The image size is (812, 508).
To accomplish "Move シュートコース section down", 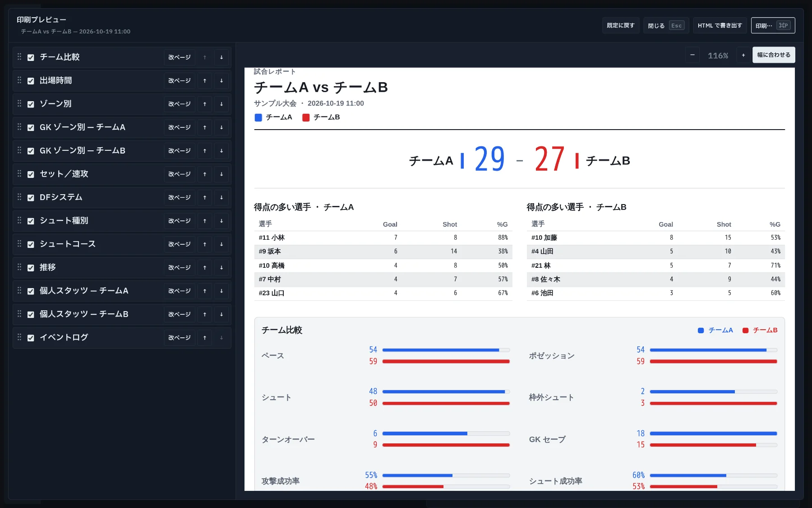I will point(221,244).
